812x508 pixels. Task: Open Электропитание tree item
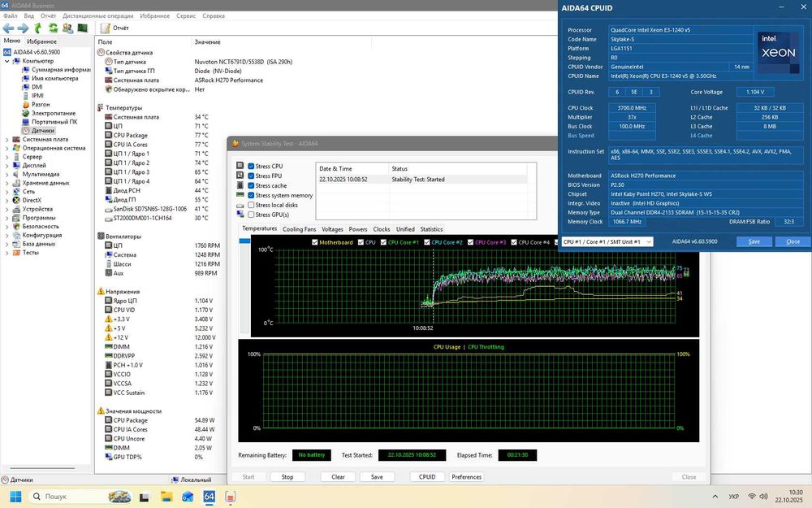tap(54, 113)
